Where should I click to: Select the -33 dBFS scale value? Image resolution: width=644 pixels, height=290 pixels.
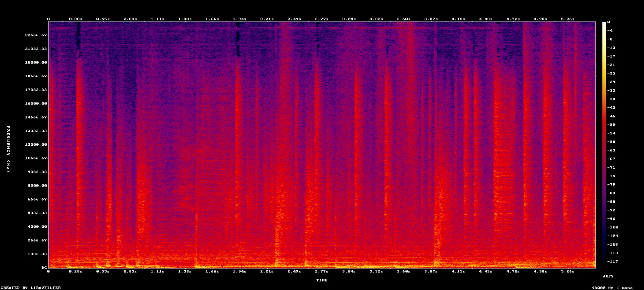tap(611, 91)
